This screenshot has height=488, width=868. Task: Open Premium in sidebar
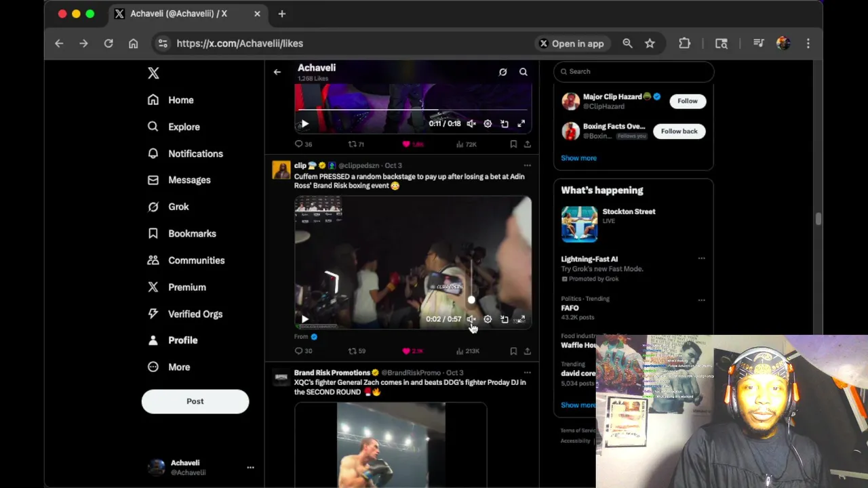176,287
